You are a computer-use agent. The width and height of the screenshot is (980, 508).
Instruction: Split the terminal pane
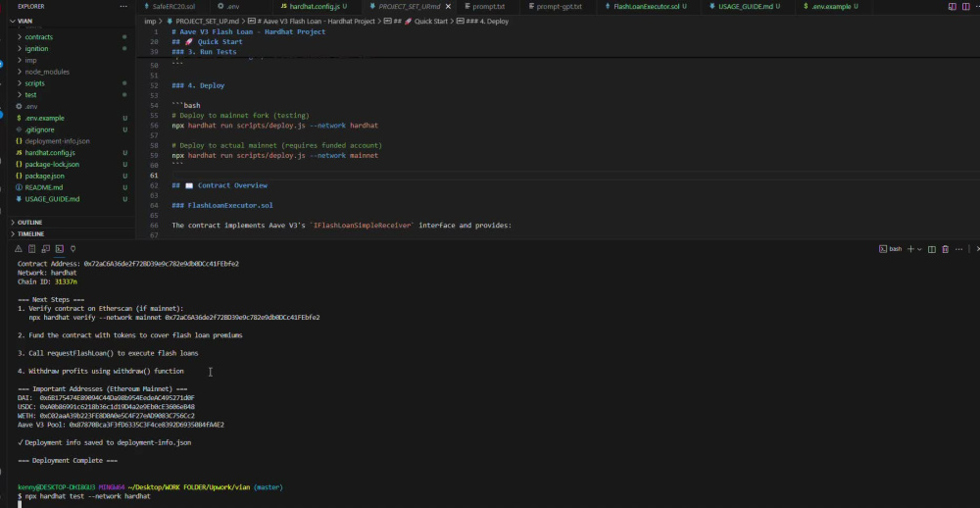[x=932, y=249]
